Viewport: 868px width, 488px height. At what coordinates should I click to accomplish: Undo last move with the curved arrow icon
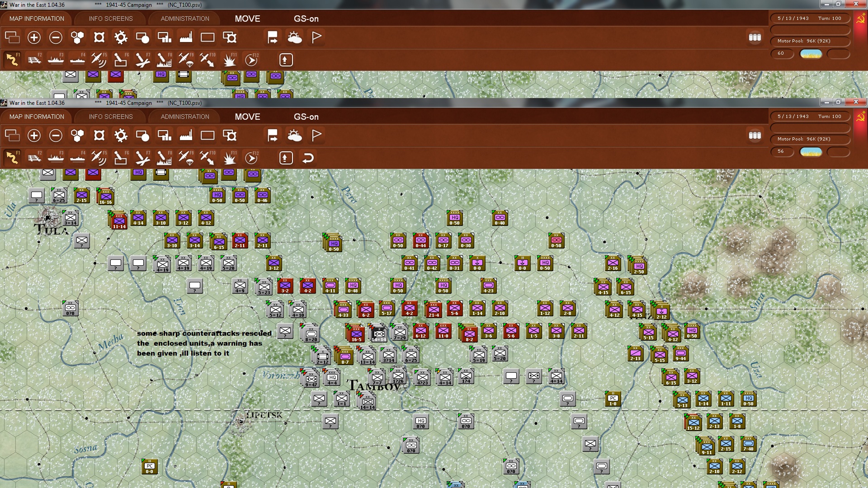tap(308, 158)
